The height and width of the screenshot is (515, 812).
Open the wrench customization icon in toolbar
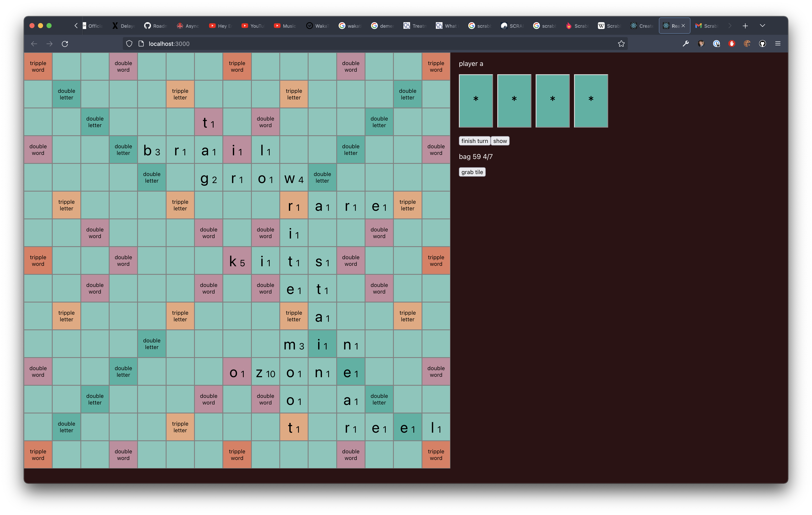pyautogui.click(x=686, y=44)
